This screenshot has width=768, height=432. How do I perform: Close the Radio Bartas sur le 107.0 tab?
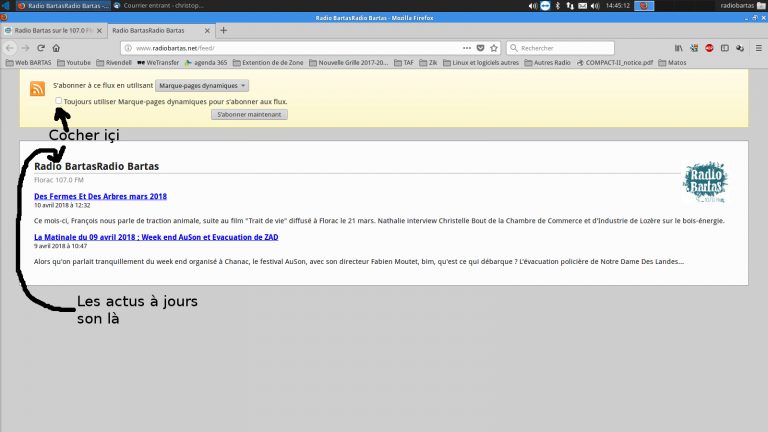(99, 30)
